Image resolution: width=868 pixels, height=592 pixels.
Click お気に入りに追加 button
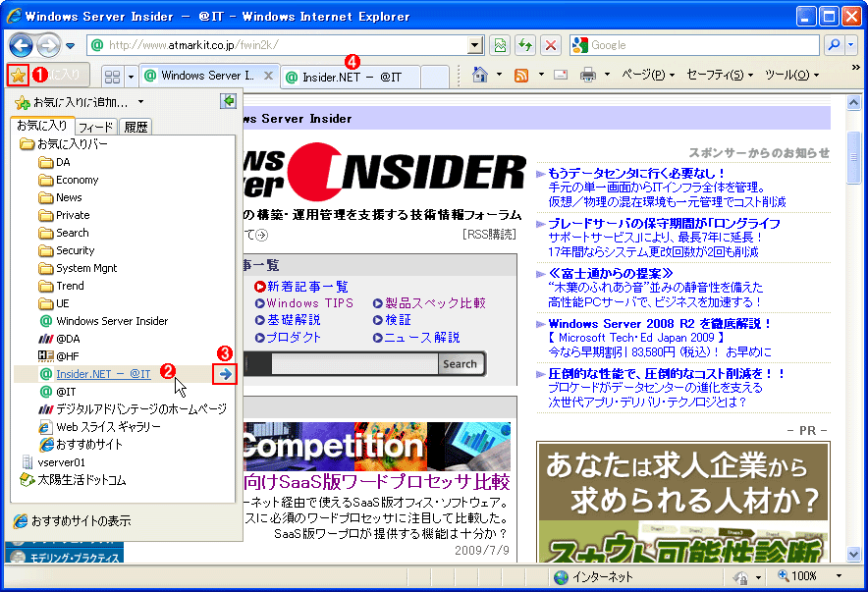pyautogui.click(x=72, y=102)
